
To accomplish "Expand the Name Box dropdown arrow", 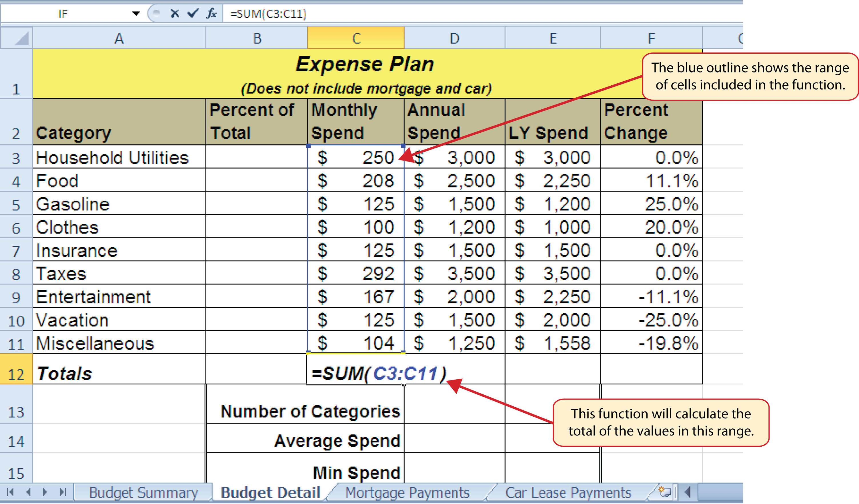I will 136,13.
